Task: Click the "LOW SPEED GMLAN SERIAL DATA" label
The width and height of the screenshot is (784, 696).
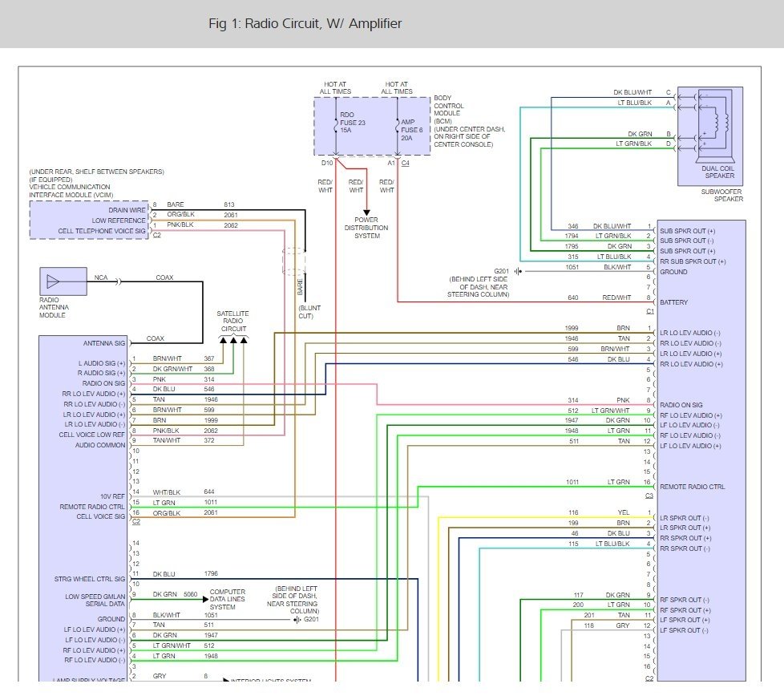Action: pos(95,600)
